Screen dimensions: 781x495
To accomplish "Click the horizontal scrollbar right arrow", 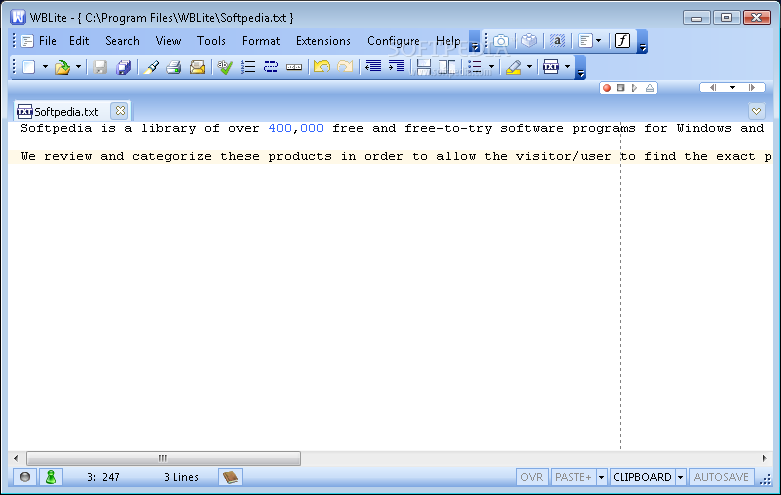I will (x=765, y=458).
